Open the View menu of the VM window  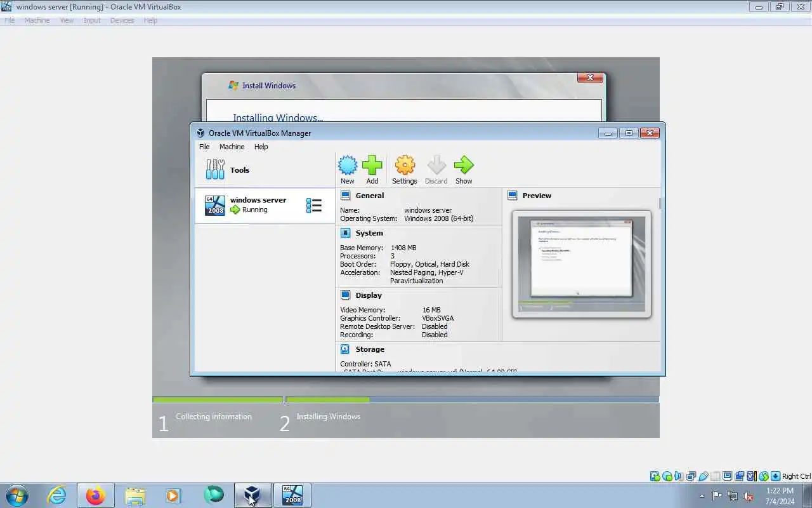pos(67,20)
